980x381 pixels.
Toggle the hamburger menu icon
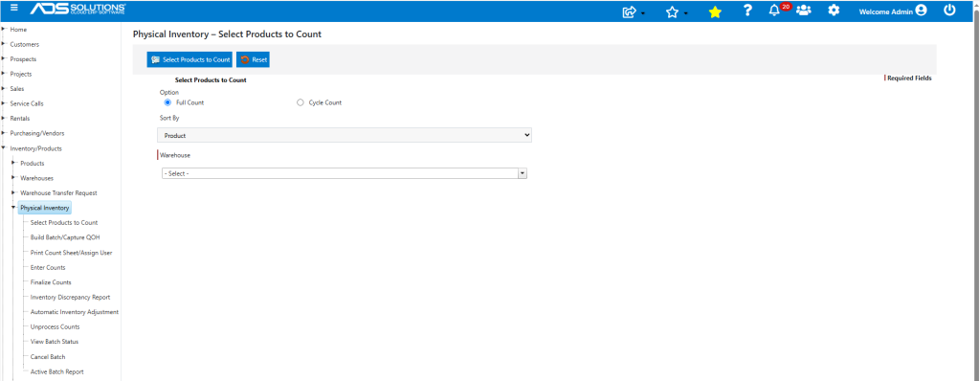[13, 8]
